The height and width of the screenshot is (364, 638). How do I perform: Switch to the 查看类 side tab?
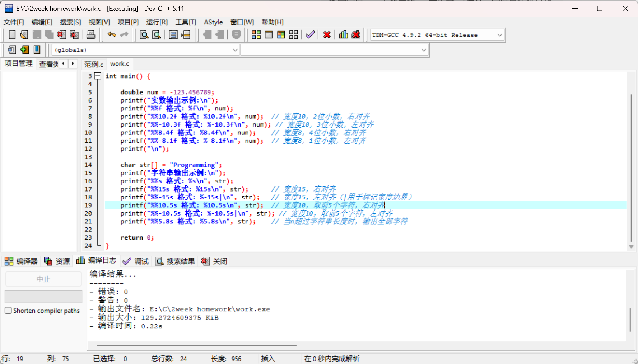48,64
